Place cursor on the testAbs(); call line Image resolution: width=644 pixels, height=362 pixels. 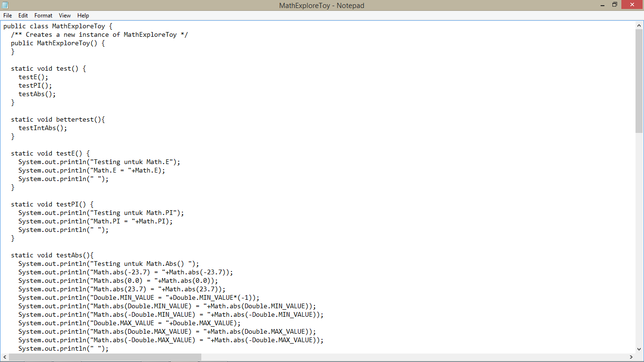[37, 94]
